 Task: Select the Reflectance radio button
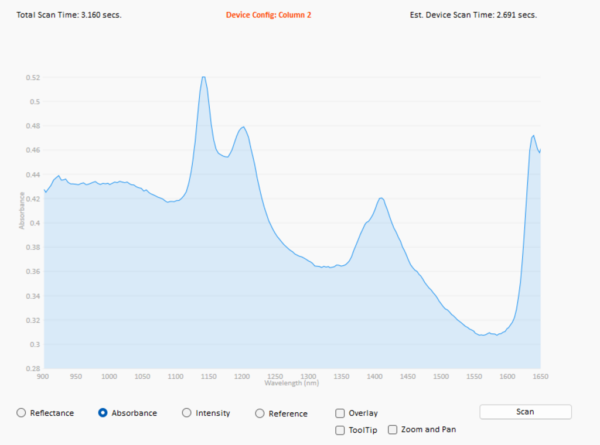(x=22, y=412)
